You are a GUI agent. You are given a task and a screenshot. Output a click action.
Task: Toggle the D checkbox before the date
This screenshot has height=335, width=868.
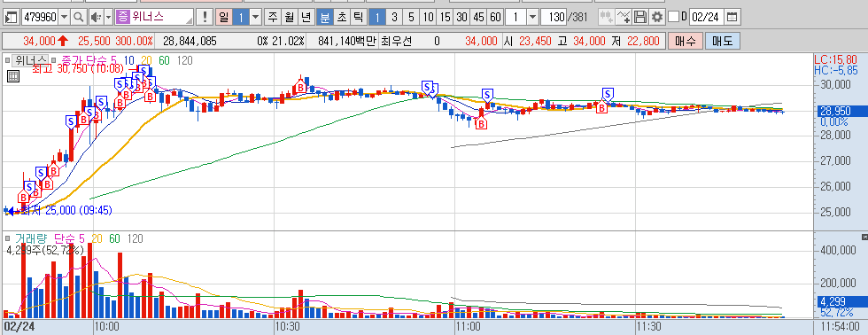(x=674, y=17)
